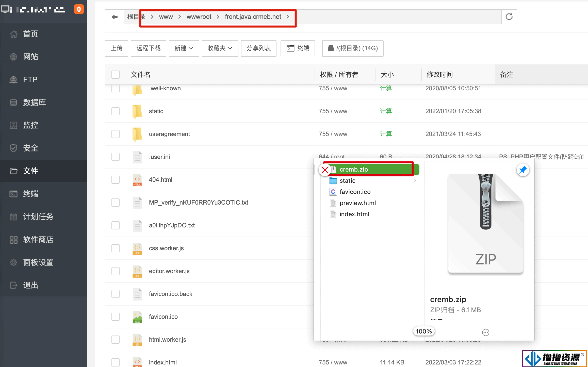Expand the static folder chevron in popup
The width and height of the screenshot is (588, 367).
415,180
